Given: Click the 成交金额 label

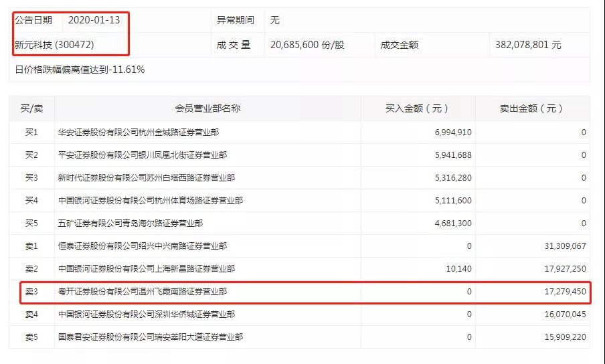Looking at the screenshot, I should click(400, 45).
